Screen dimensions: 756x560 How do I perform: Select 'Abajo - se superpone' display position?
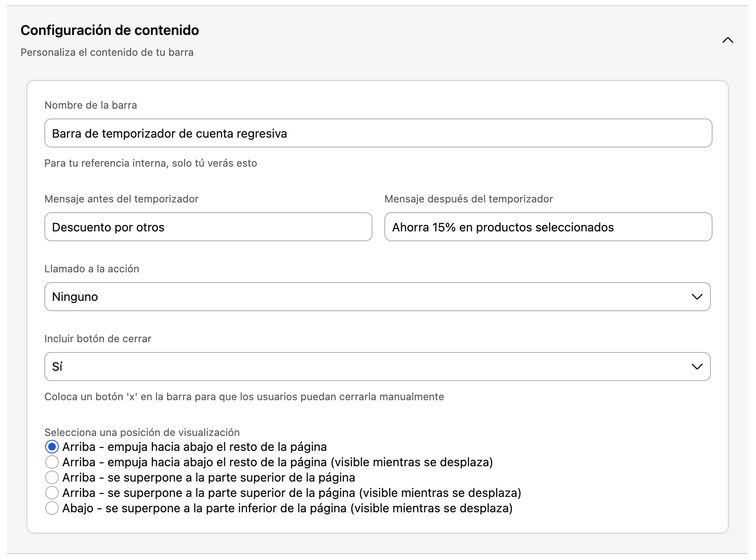pyautogui.click(x=52, y=508)
